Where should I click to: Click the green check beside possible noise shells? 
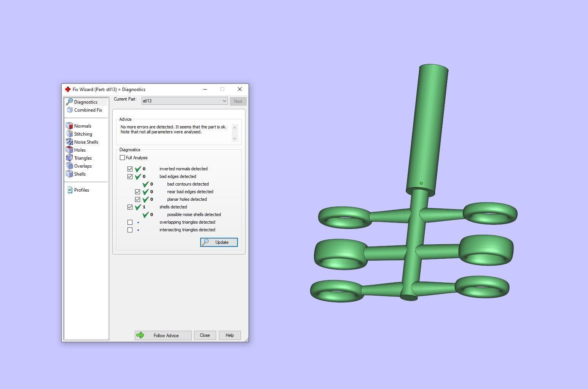pos(146,215)
